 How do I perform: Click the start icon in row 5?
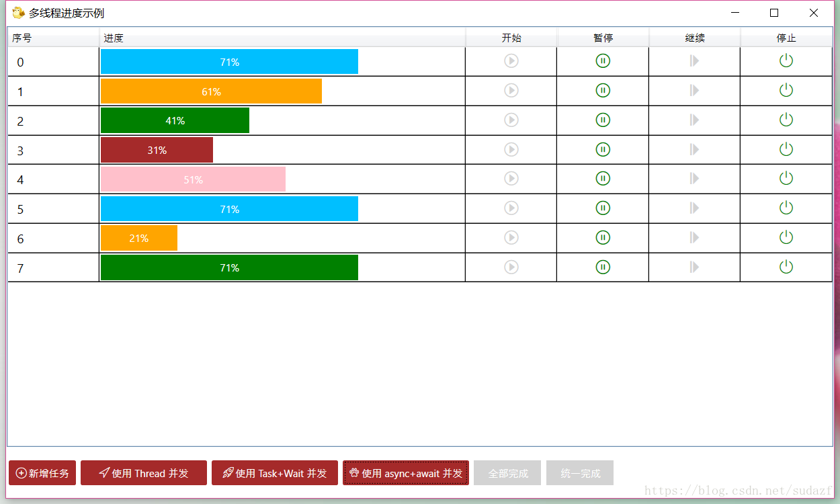pos(511,208)
